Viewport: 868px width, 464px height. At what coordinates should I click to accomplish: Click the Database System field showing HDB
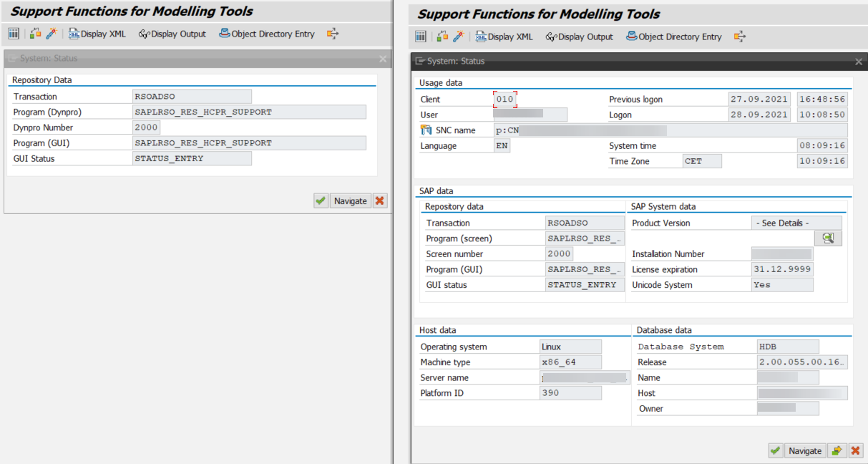tap(787, 346)
